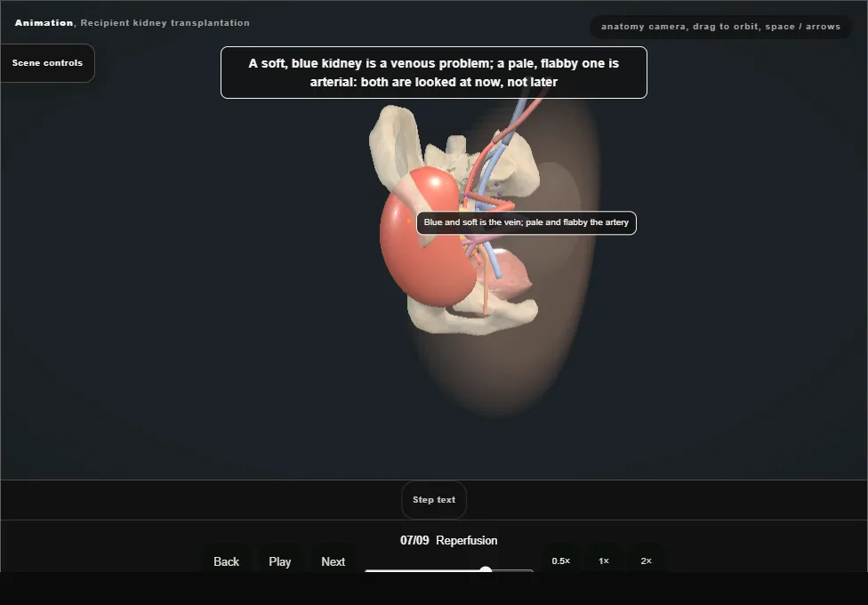Open the Scene controls panel
The height and width of the screenshot is (605, 868).
tap(47, 63)
